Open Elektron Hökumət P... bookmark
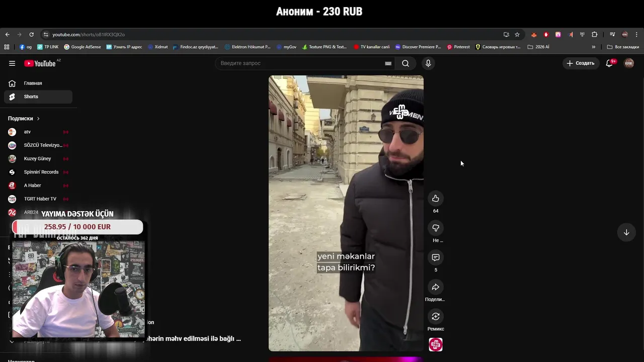This screenshot has width=644, height=362. (x=248, y=47)
